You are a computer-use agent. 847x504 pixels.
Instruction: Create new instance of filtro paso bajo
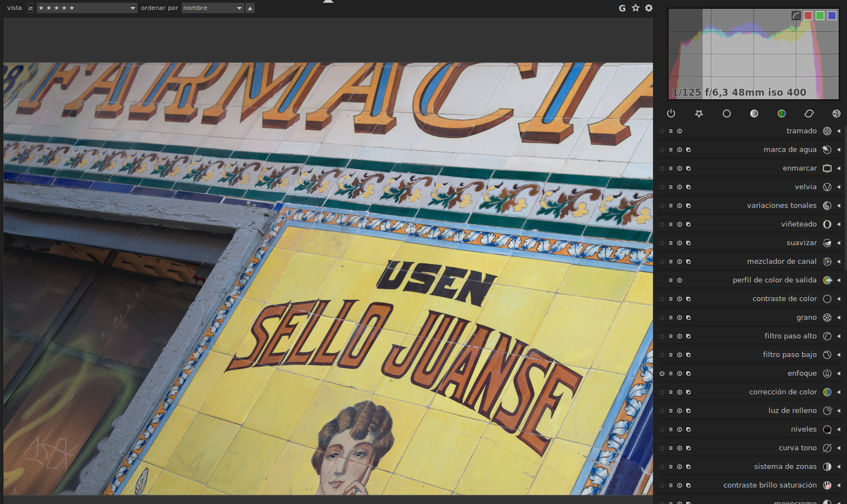[x=688, y=355]
